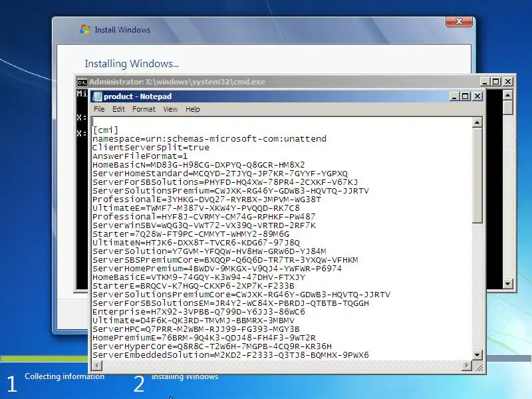Maximize the cmd.exe Administrator window
The height and width of the screenshot is (399, 532).
click(x=495, y=82)
